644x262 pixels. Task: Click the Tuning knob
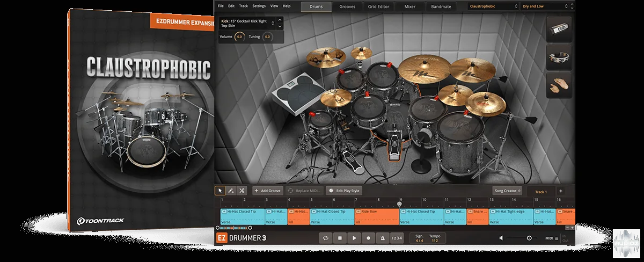(x=267, y=37)
